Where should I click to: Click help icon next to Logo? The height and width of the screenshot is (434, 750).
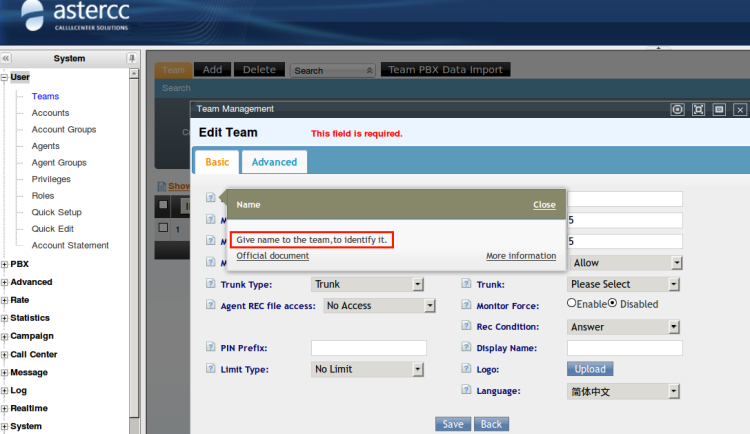click(x=466, y=369)
